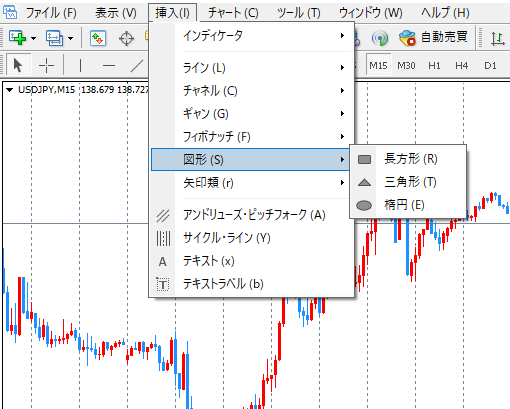The image size is (510, 409).
Task: Toggle the 自動売買 auto trading button
Action: pyautogui.click(x=434, y=37)
